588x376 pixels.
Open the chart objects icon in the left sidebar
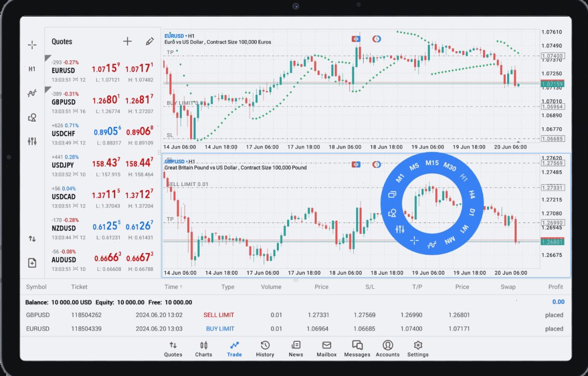[32, 117]
